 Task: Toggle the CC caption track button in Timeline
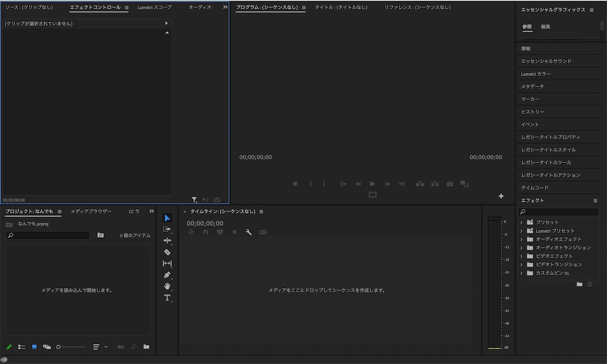263,232
